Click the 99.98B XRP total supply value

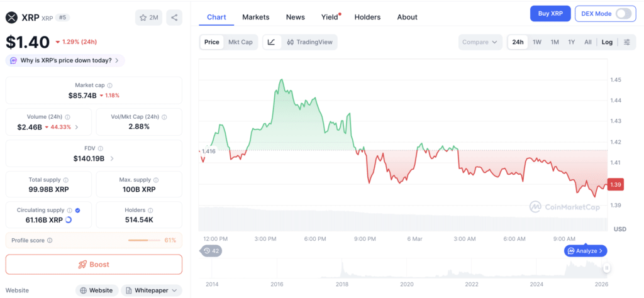tap(49, 190)
